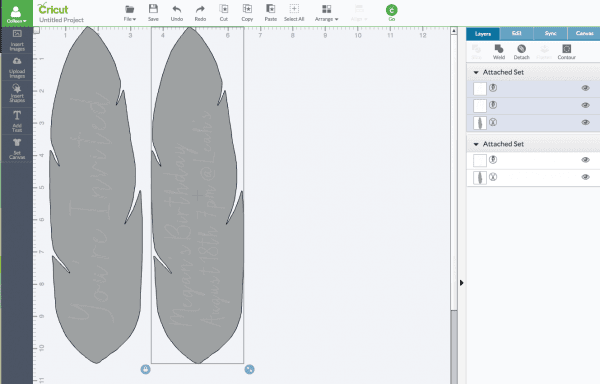Toggle visibility of feather layer in top Attached Set
The height and width of the screenshot is (384, 600).
585,122
